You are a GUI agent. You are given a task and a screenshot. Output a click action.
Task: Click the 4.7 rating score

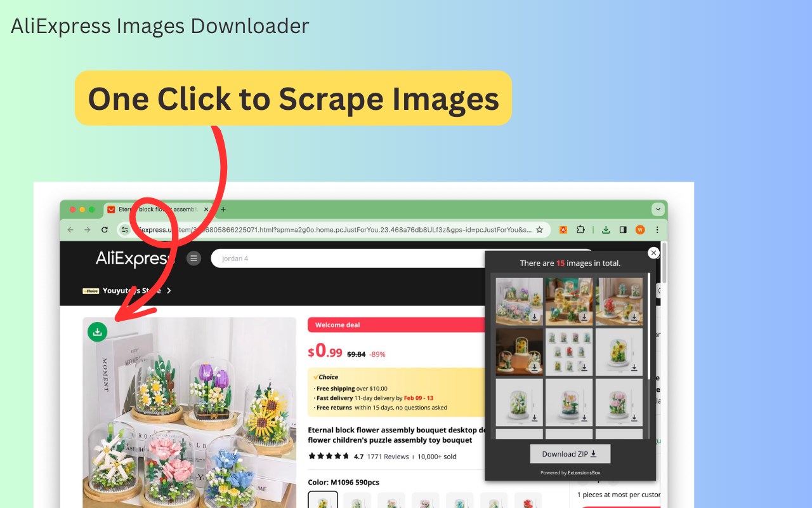pyautogui.click(x=358, y=456)
